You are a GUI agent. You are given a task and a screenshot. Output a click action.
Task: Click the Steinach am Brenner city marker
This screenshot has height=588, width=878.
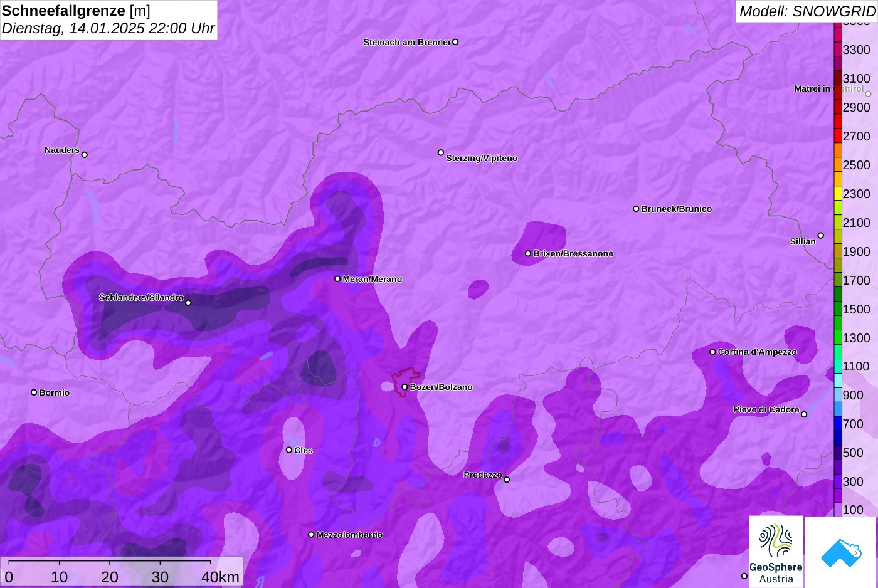pyautogui.click(x=455, y=42)
